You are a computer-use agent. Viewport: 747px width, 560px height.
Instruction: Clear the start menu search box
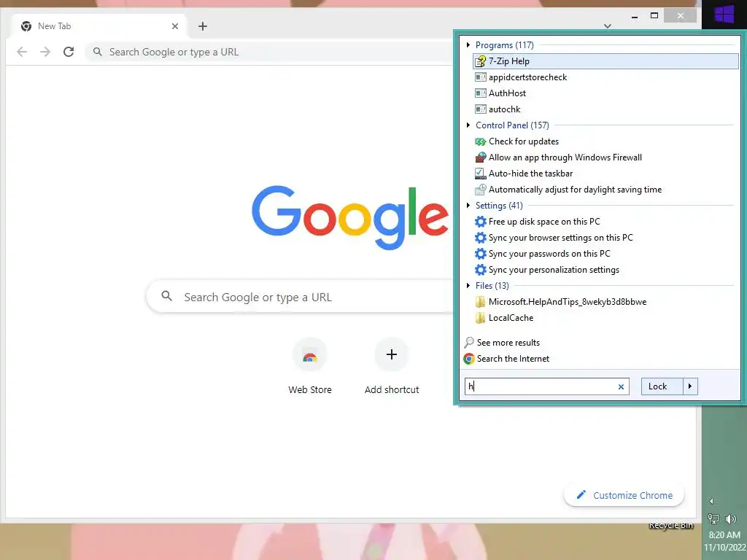pos(621,386)
